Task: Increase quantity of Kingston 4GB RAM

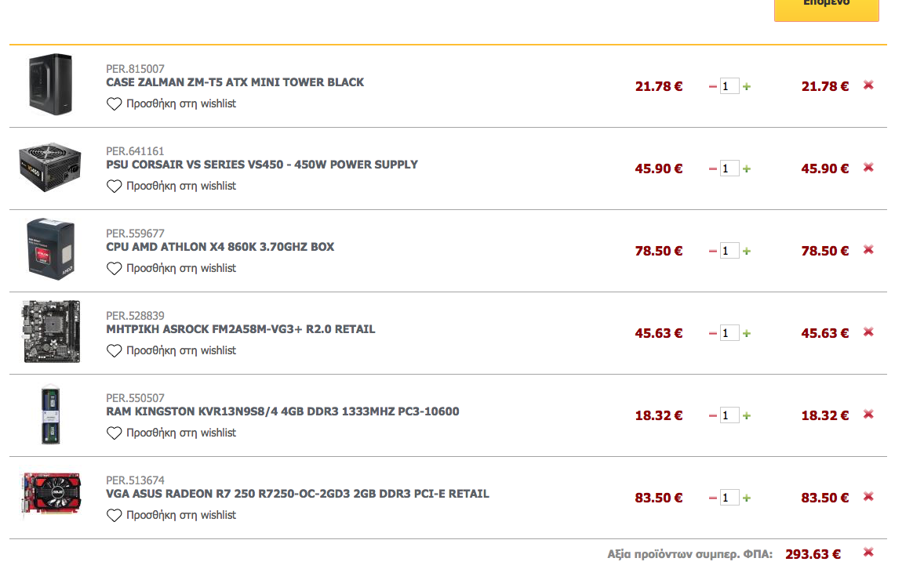Action: tap(747, 416)
